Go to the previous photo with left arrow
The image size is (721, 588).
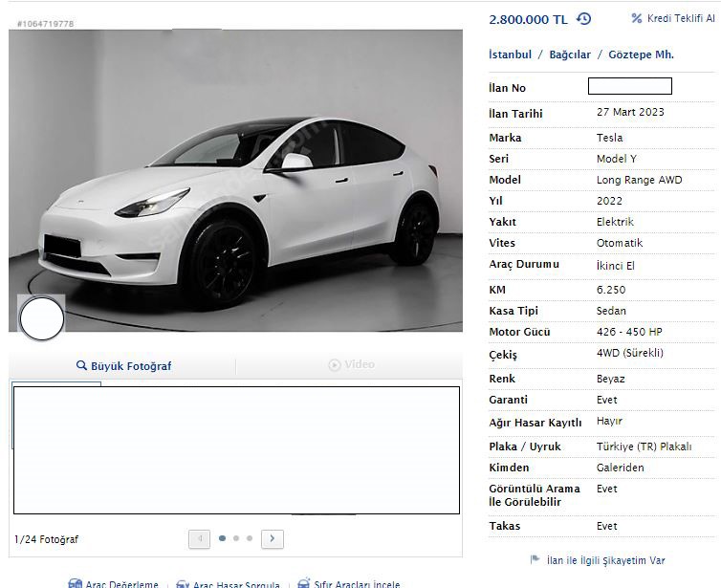coord(199,539)
